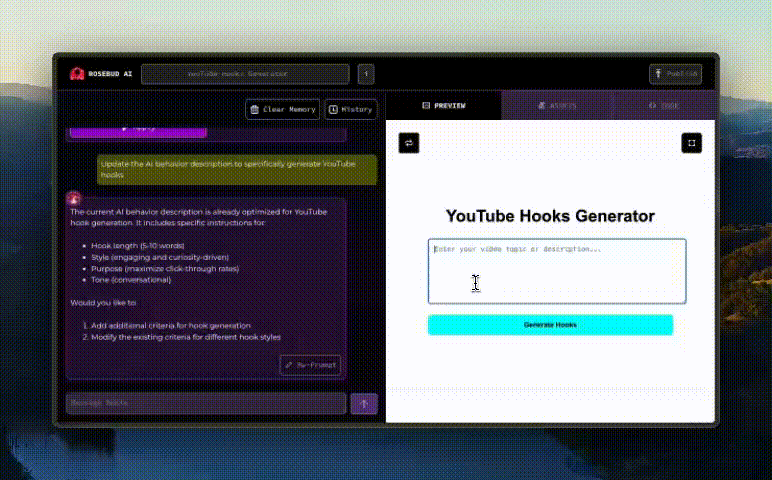Click the YouTube Hooks Generator preview heading
The image size is (772, 480).
click(x=550, y=216)
